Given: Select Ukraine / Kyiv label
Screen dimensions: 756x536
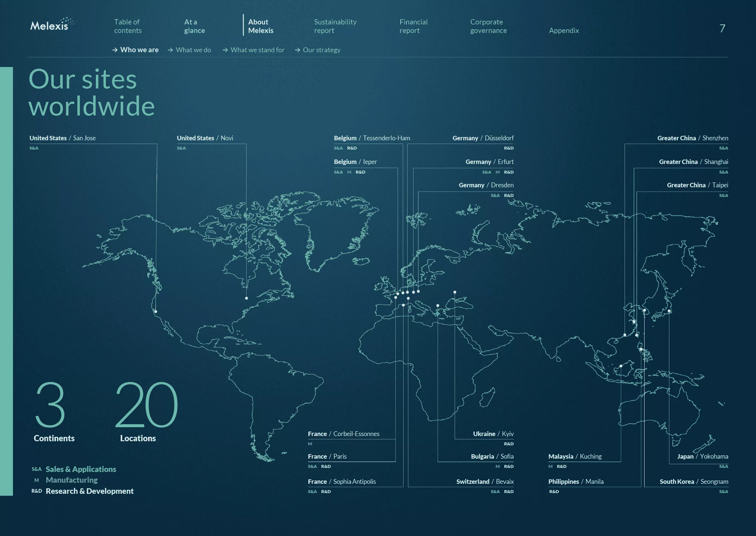Looking at the screenshot, I should click(x=493, y=434).
